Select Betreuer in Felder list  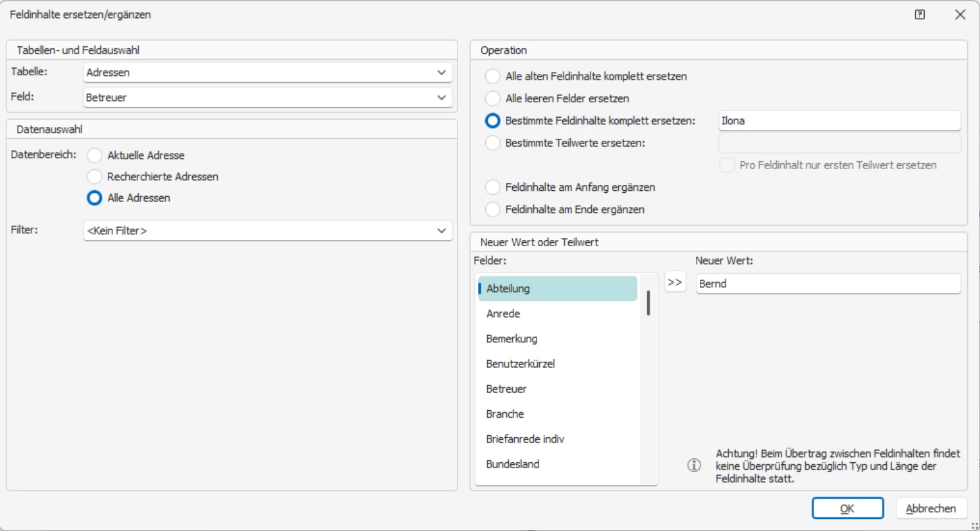[x=558, y=389]
